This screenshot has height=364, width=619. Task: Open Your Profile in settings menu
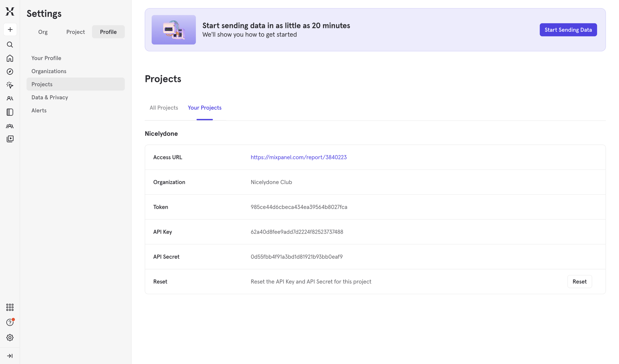point(76,58)
